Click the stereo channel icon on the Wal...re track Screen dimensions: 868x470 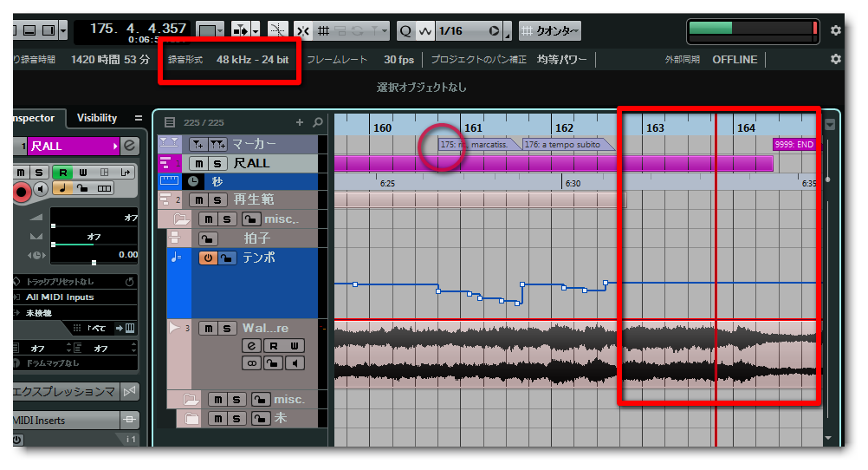(x=251, y=363)
